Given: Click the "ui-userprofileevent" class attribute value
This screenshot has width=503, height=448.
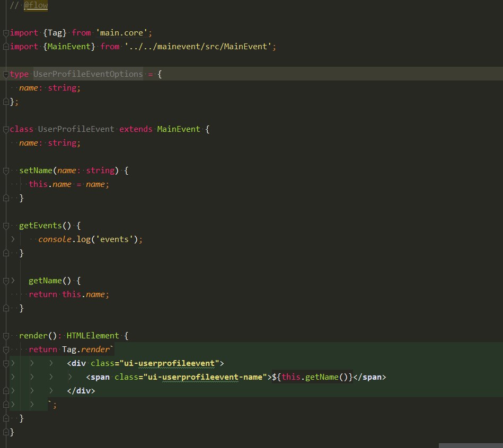Looking at the screenshot, I should tap(169, 363).
